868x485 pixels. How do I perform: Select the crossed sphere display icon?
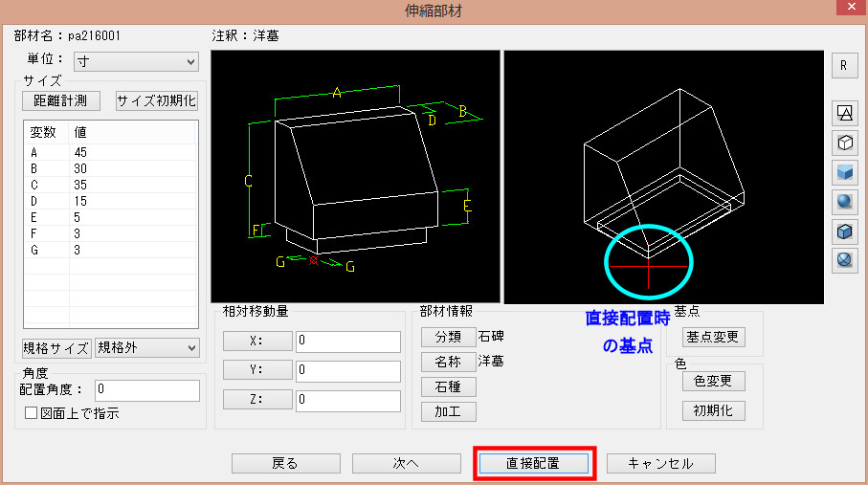(x=844, y=259)
